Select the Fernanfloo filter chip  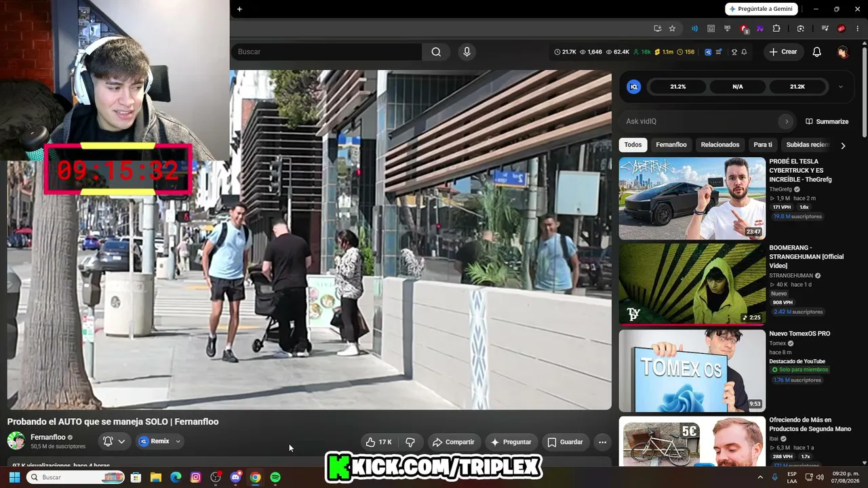(x=671, y=144)
